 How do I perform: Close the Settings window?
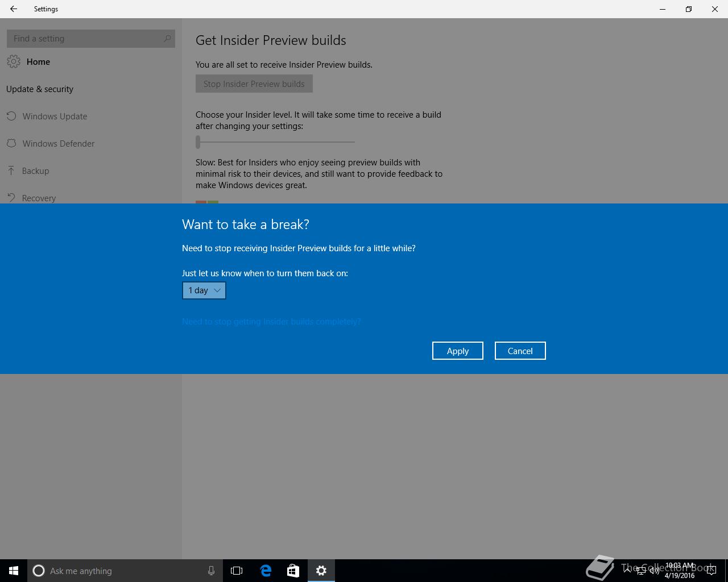tap(715, 9)
